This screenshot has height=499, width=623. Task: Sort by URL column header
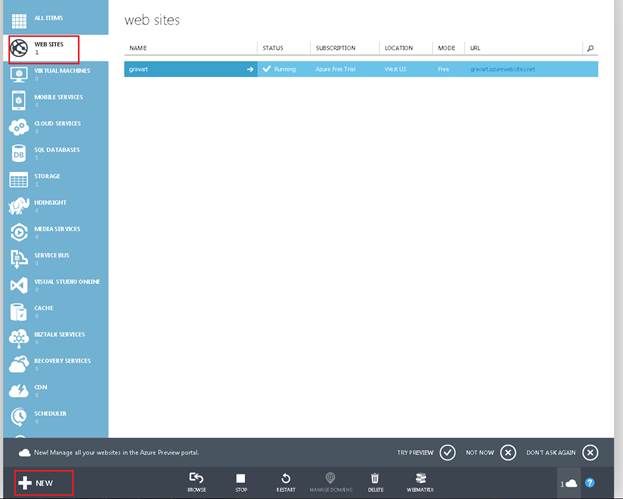click(x=475, y=48)
